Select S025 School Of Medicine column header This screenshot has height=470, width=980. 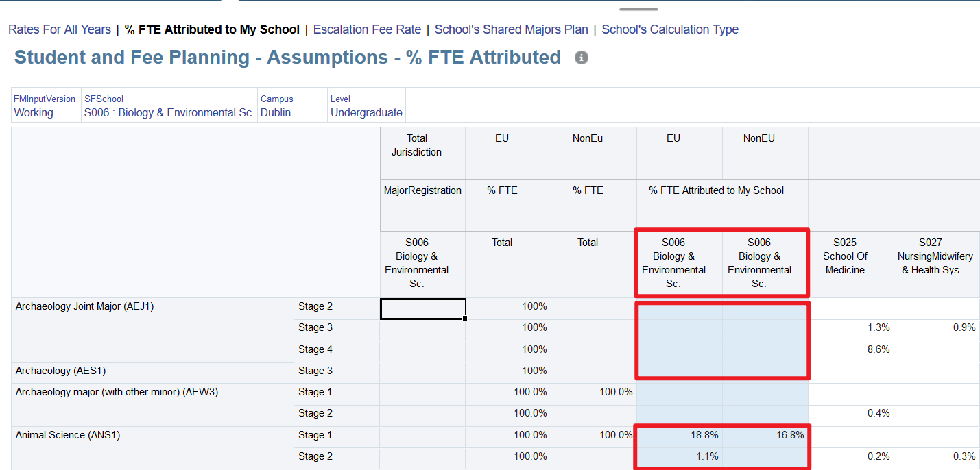tap(850, 256)
